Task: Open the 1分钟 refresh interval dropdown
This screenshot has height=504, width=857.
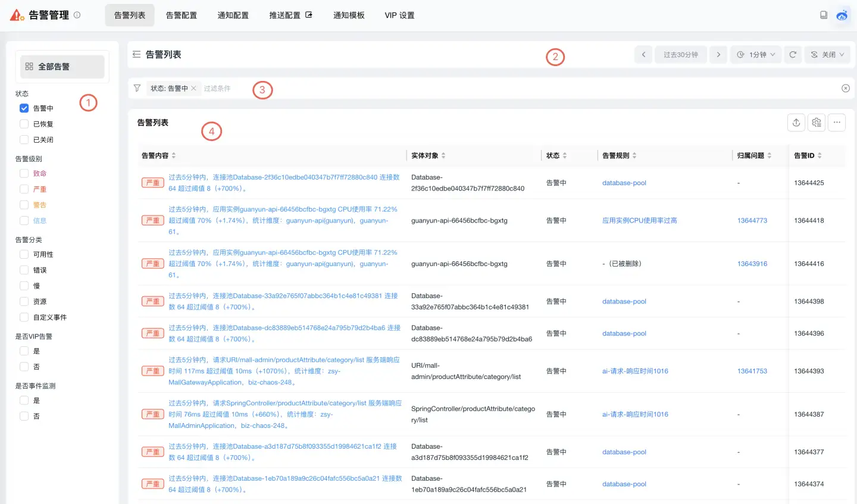Action: tap(756, 55)
